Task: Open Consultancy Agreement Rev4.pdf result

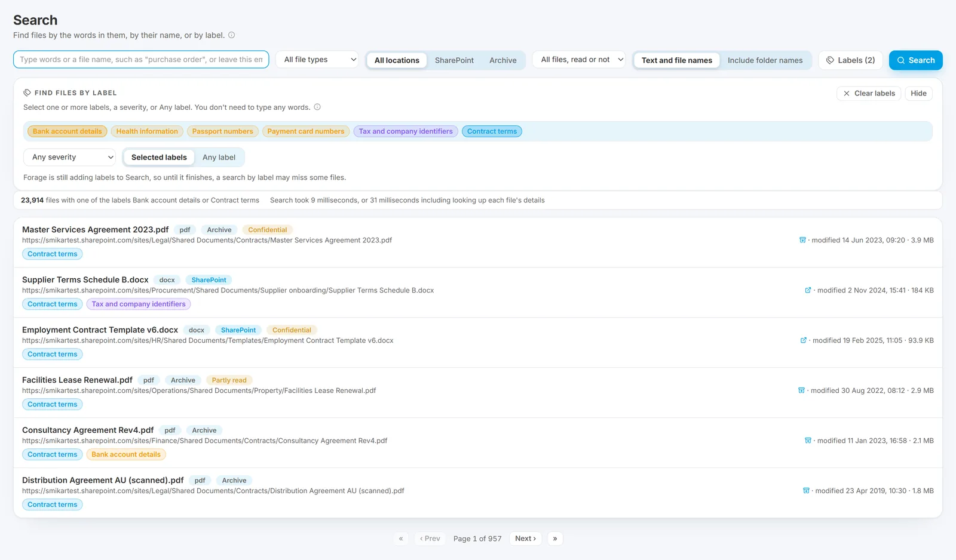Action: (88, 430)
